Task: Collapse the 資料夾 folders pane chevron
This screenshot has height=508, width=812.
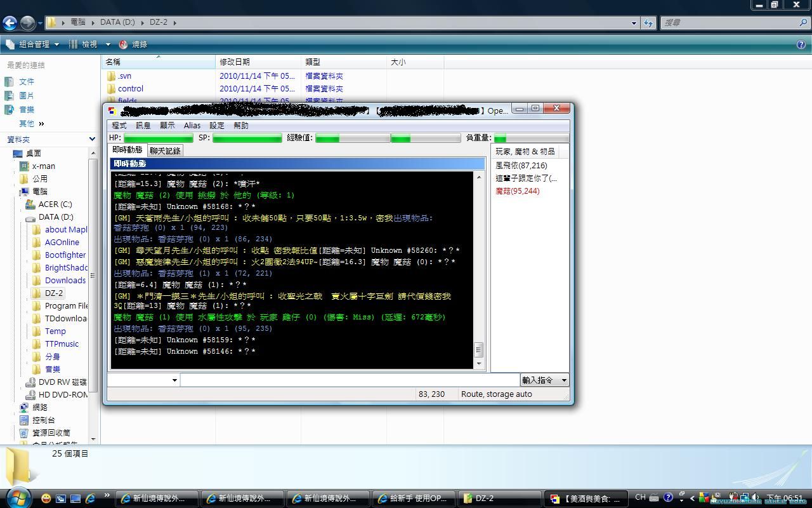Action: [x=92, y=139]
